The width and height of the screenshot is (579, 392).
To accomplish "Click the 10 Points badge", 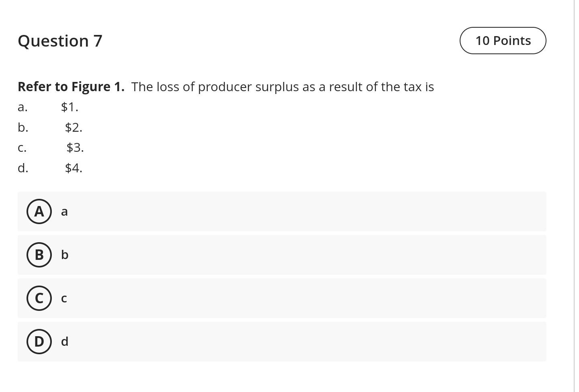I will pyautogui.click(x=503, y=41).
